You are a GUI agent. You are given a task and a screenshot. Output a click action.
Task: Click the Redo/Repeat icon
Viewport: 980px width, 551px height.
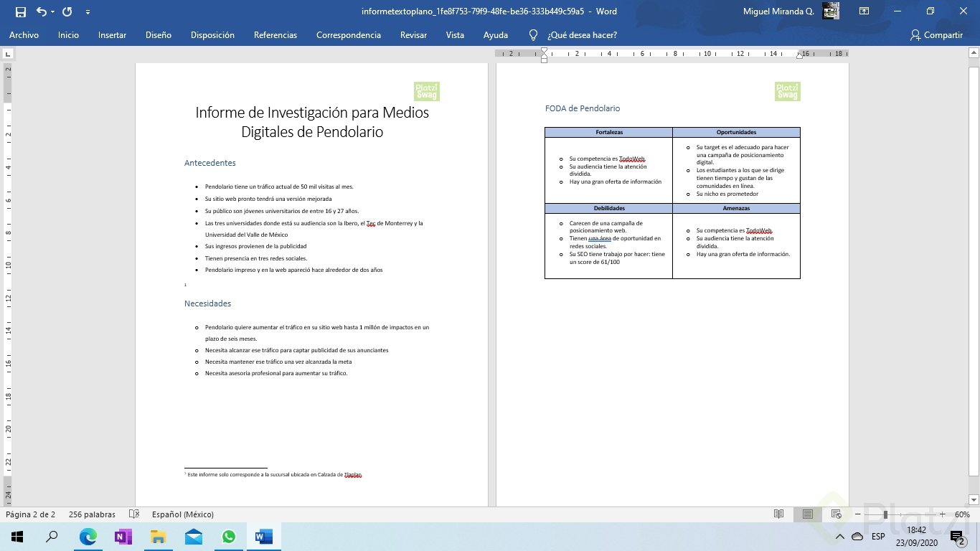point(67,11)
